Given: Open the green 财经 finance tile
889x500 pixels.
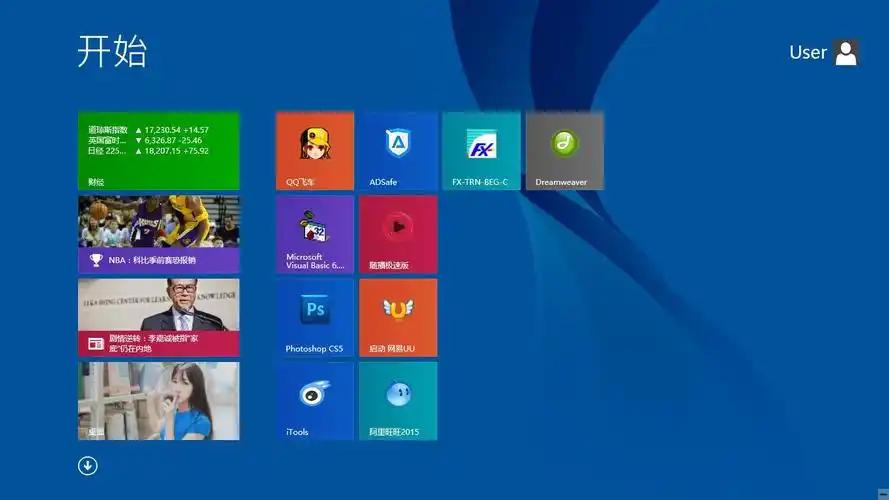Looking at the screenshot, I should (159, 150).
